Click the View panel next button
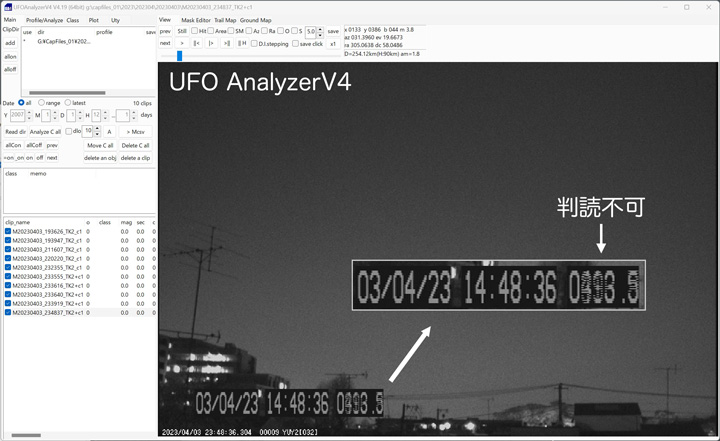This screenshot has height=441, width=720. [x=165, y=43]
